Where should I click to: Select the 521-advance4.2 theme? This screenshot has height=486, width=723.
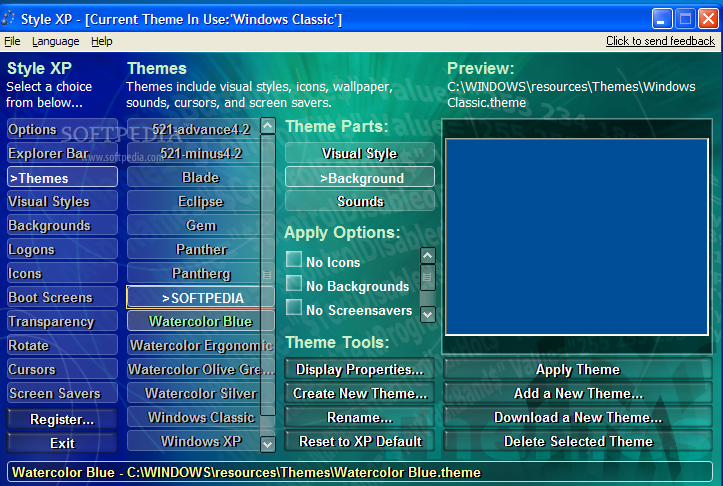point(194,130)
